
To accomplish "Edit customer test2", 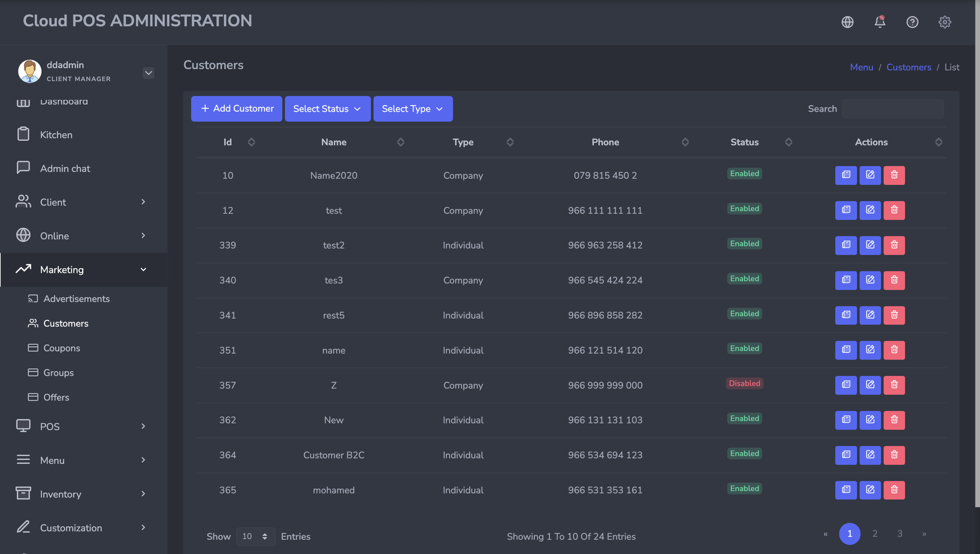I will [870, 245].
